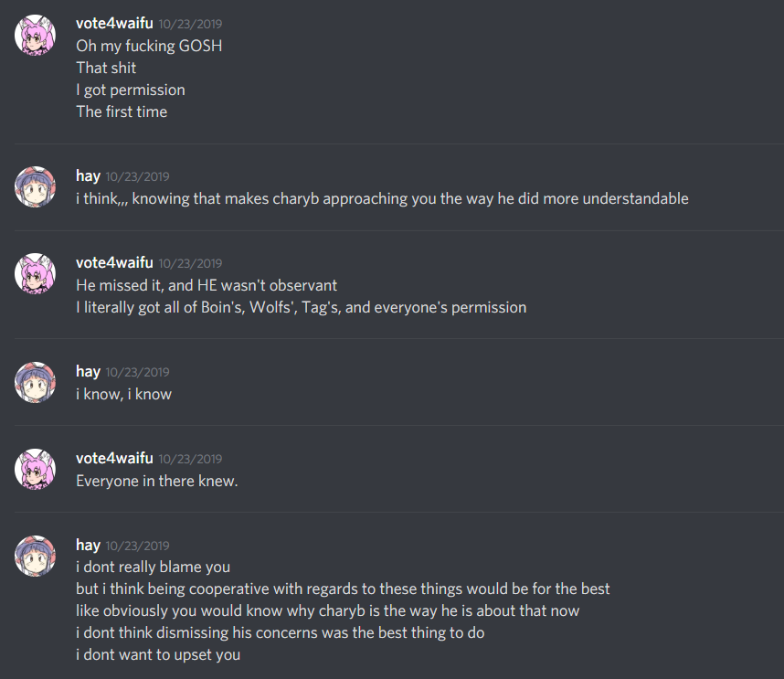This screenshot has width=784, height=679.
Task: Open the hay username above "i think,,, knowing" message
Action: pos(88,176)
